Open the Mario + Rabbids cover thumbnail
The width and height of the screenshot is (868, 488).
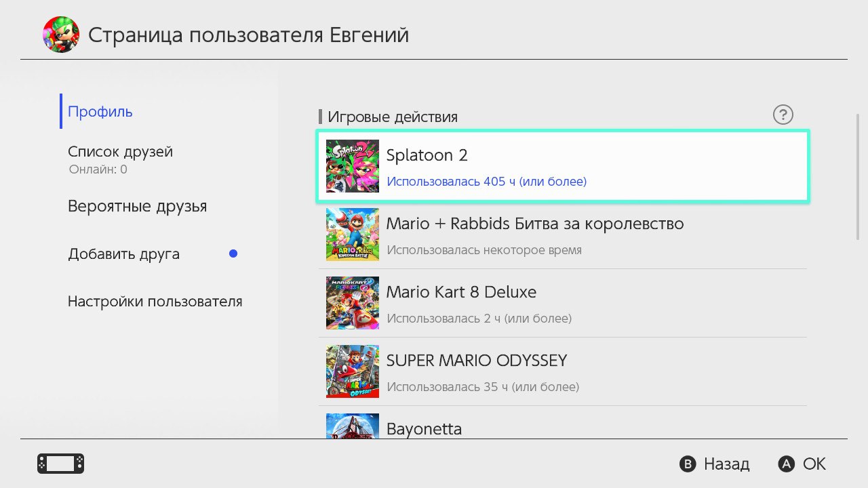353,235
